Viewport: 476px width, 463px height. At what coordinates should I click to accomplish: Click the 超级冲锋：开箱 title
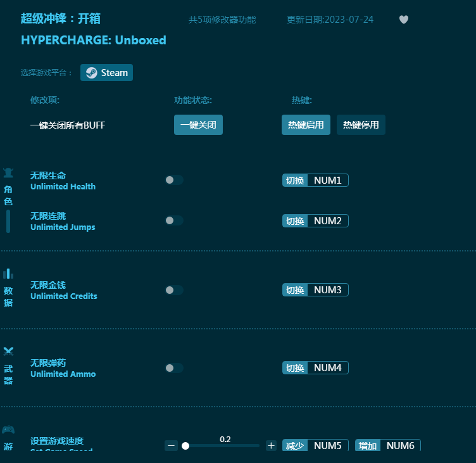60,18
